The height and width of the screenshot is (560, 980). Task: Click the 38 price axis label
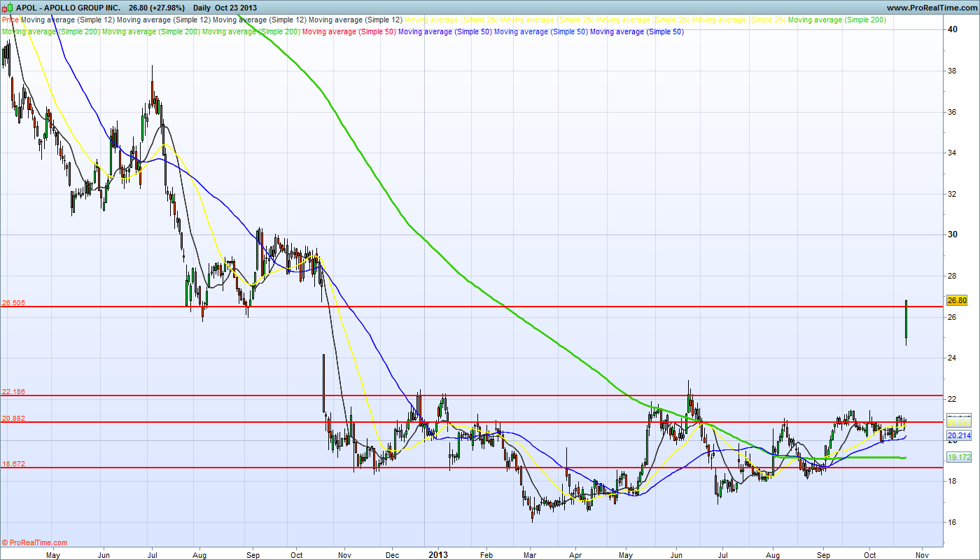[953, 71]
